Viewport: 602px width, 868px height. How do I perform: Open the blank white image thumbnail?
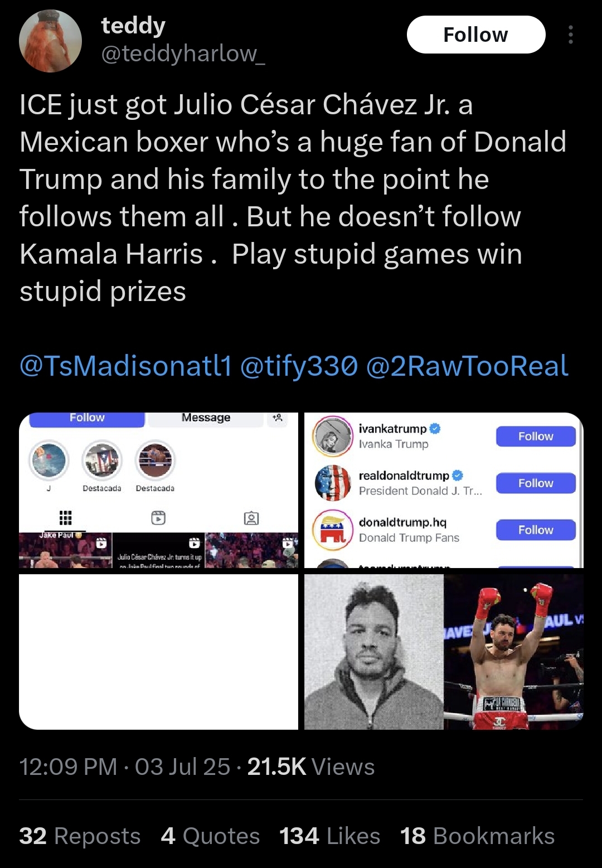click(x=158, y=652)
